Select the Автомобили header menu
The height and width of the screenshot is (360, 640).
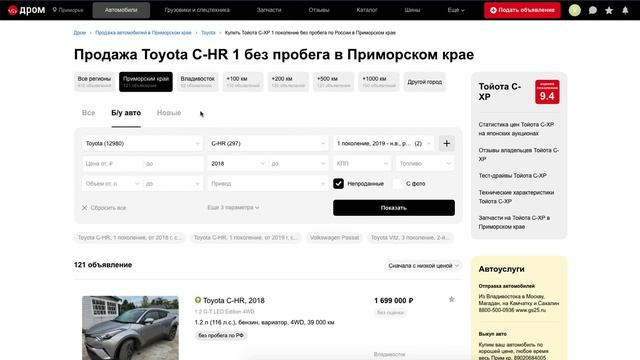click(x=121, y=10)
